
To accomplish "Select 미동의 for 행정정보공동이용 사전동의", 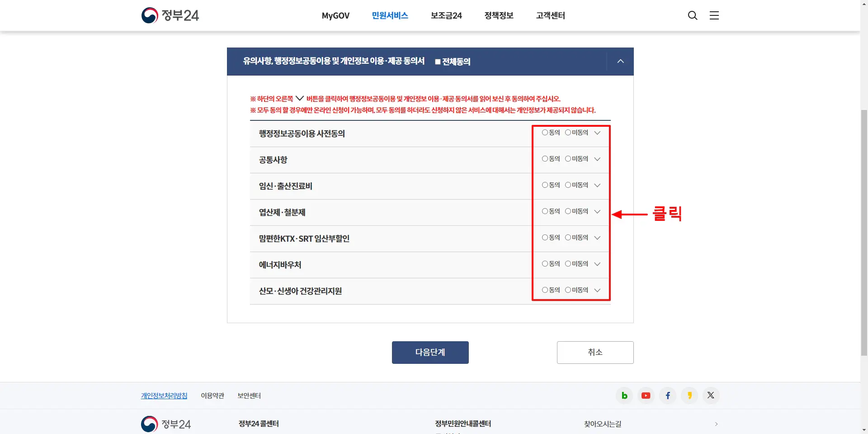I will pos(568,133).
